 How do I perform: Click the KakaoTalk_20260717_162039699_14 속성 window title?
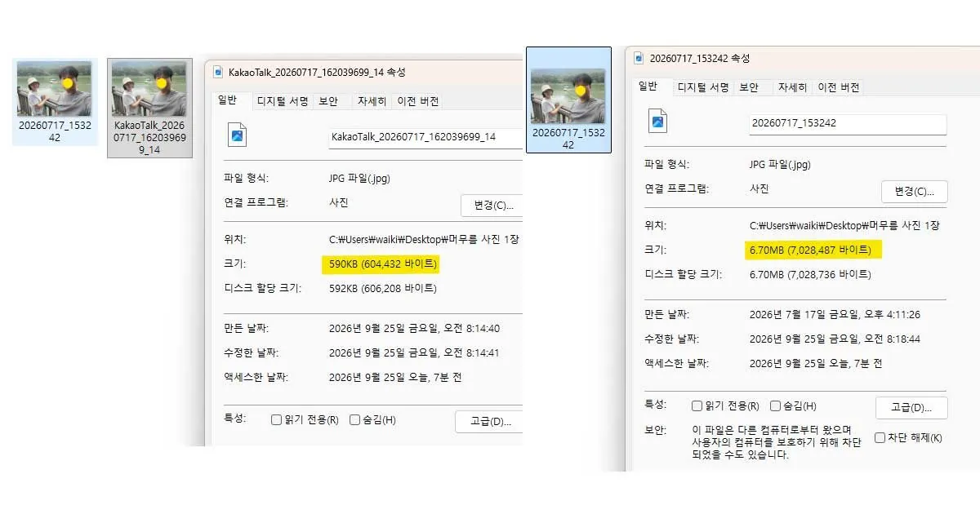317,72
